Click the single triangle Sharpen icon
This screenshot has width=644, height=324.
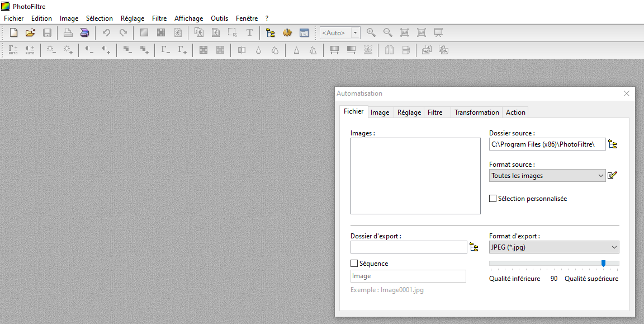pos(296,50)
